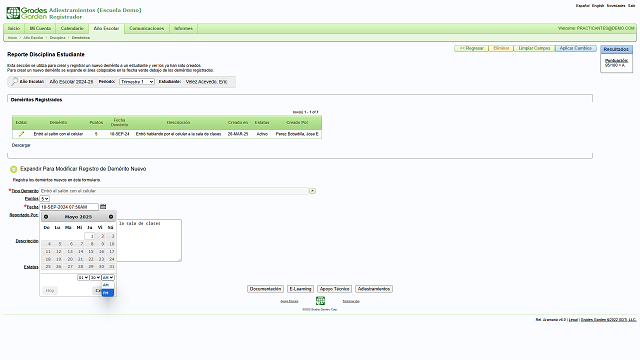Click Año Escolar in the breadcrumb
The width and height of the screenshot is (640, 360).
[33, 38]
